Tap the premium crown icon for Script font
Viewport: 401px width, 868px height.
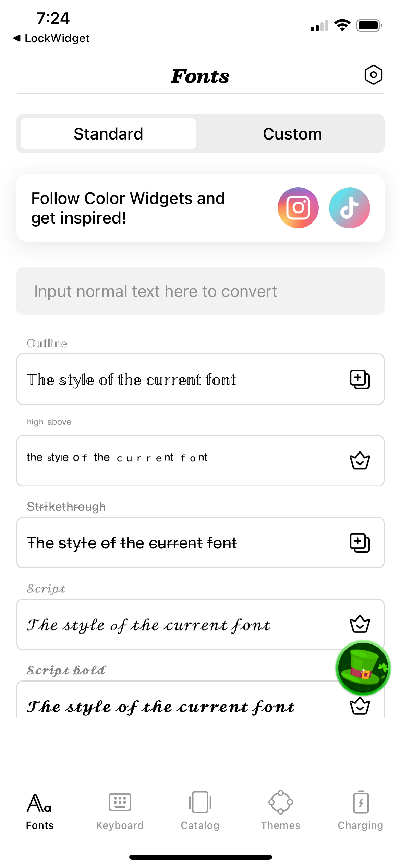tap(360, 624)
